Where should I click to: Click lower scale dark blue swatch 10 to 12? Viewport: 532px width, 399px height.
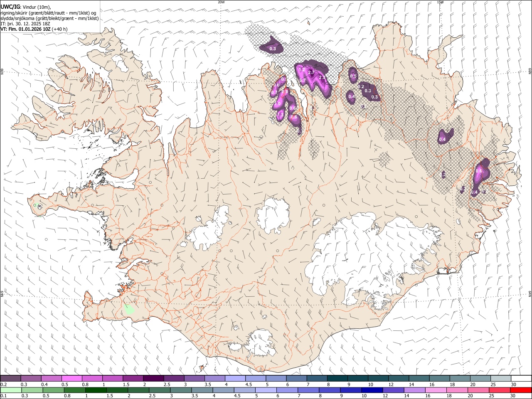pos(372,390)
